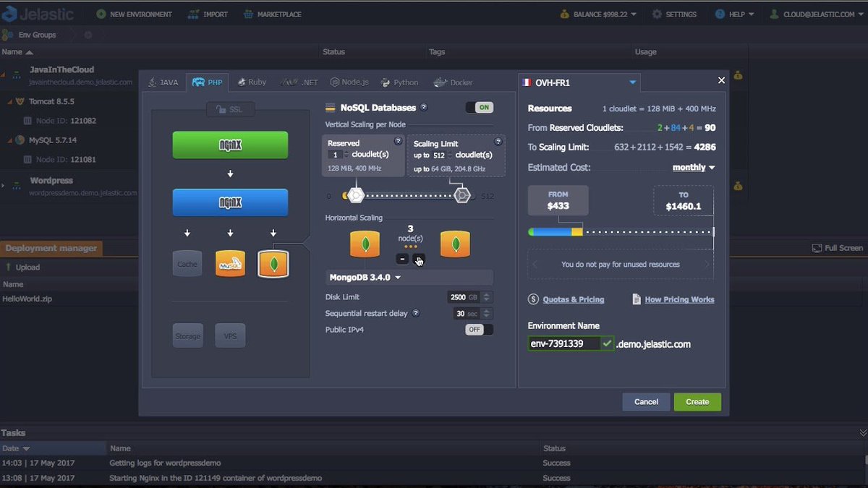Collapse the Tasks panel chevron
The image size is (868, 488).
point(862,432)
